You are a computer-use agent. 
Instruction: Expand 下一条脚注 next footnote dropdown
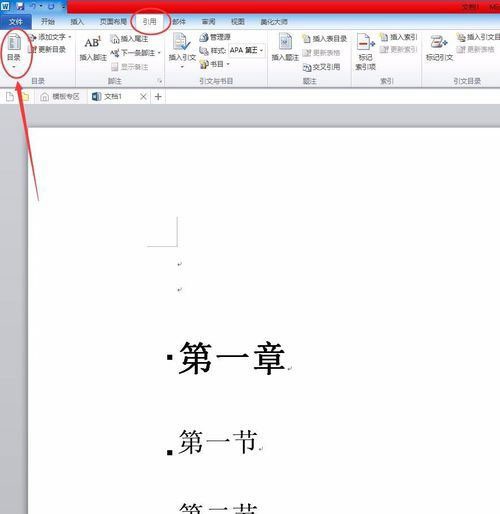(159, 53)
